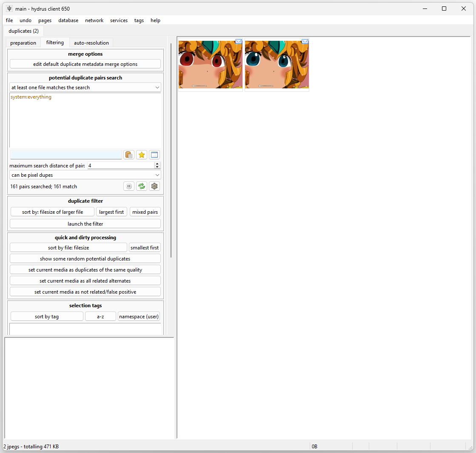Open the 'sort by file: filesize' menu
The width and height of the screenshot is (476, 453).
click(68, 248)
